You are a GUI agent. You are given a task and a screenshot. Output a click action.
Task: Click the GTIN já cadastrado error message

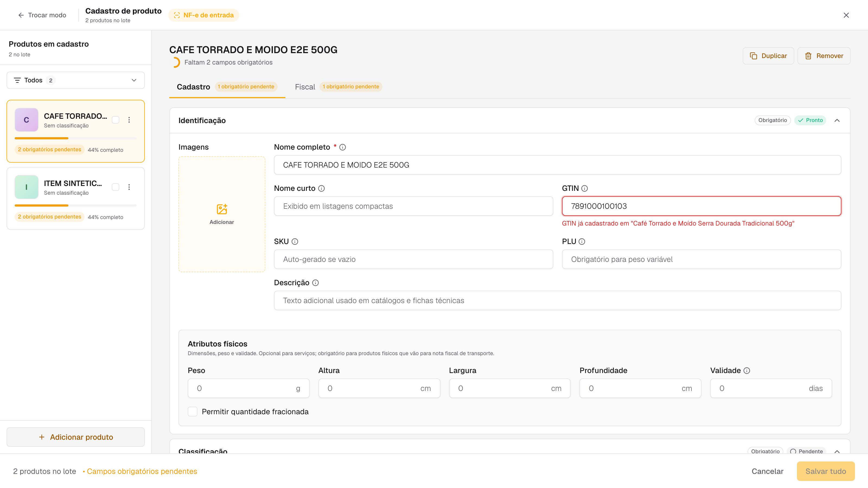(678, 223)
